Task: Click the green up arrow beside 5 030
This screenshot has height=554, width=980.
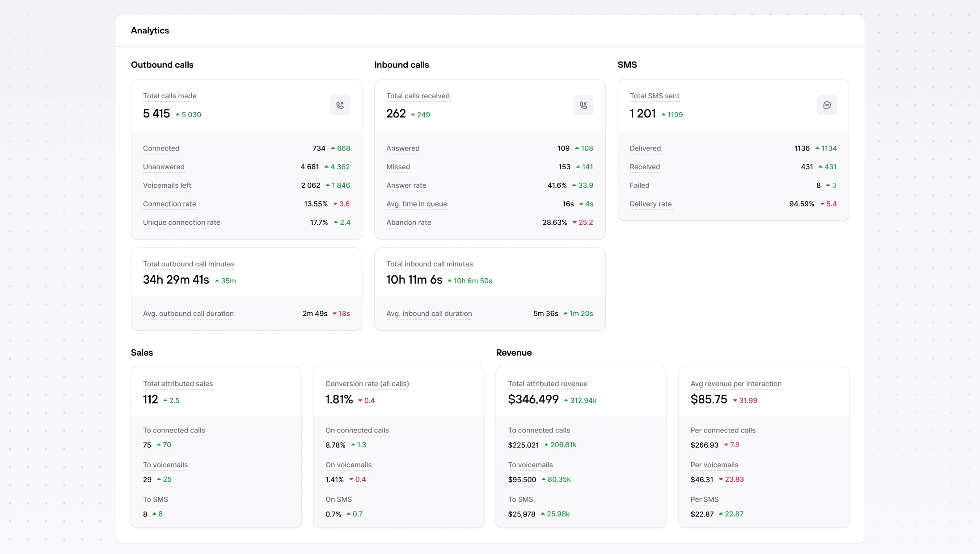Action: point(177,114)
